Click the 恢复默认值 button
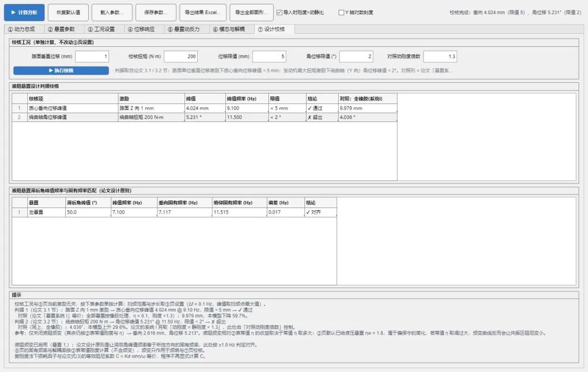Image resolution: width=588 pixels, height=372 pixels. coord(68,13)
